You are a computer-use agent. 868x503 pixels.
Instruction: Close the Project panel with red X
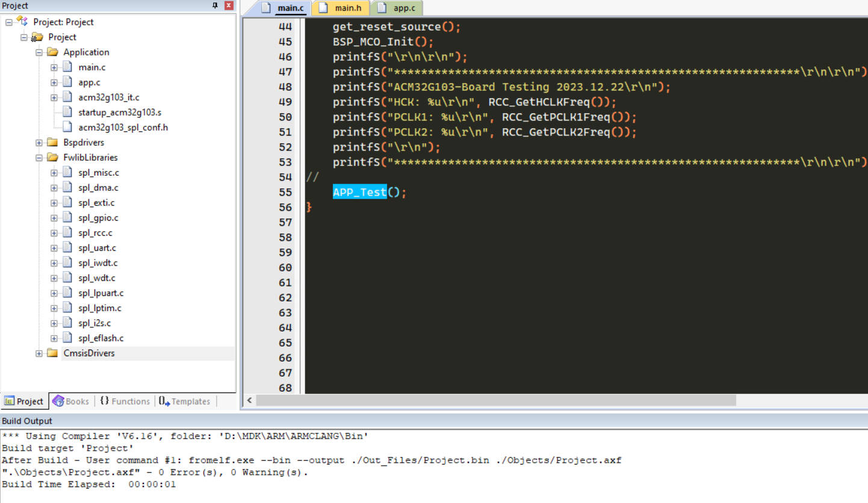(x=229, y=5)
